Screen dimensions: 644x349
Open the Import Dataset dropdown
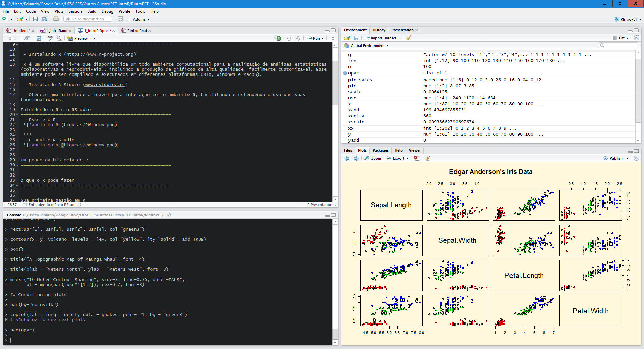[x=382, y=38]
